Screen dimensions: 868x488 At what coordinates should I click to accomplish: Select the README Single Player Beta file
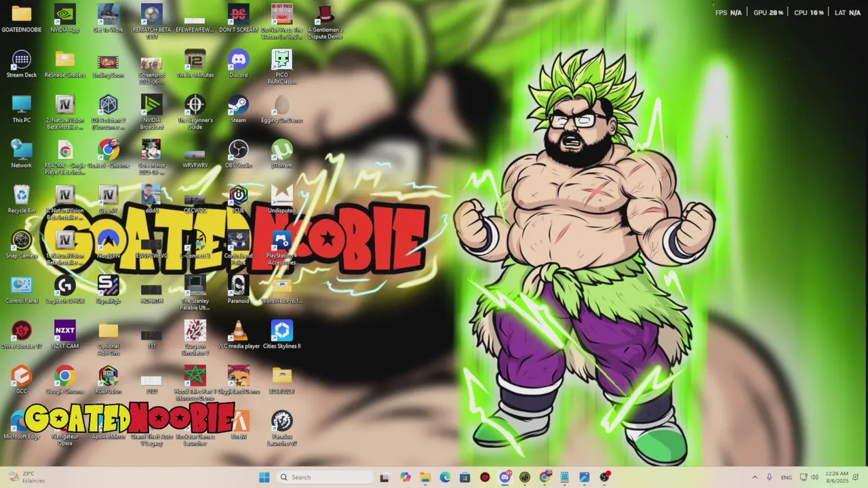click(x=65, y=158)
